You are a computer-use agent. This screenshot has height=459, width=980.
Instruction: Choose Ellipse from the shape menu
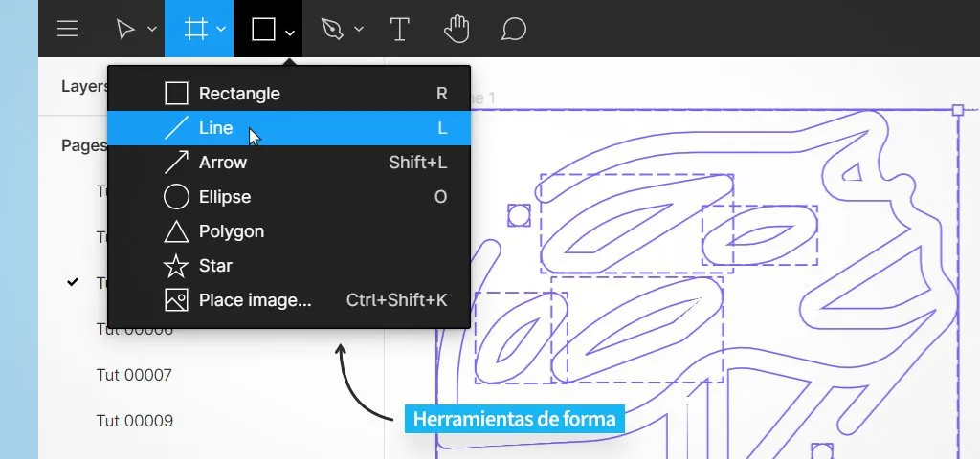click(289, 197)
